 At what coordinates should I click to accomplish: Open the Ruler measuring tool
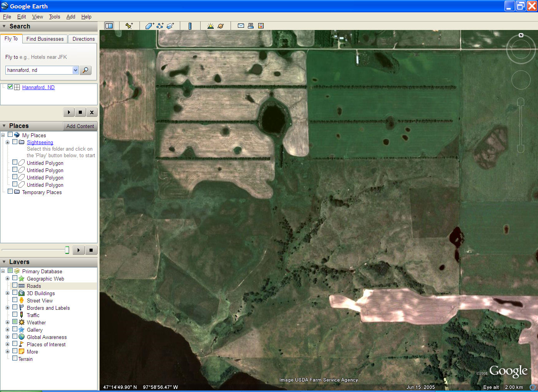tap(190, 26)
